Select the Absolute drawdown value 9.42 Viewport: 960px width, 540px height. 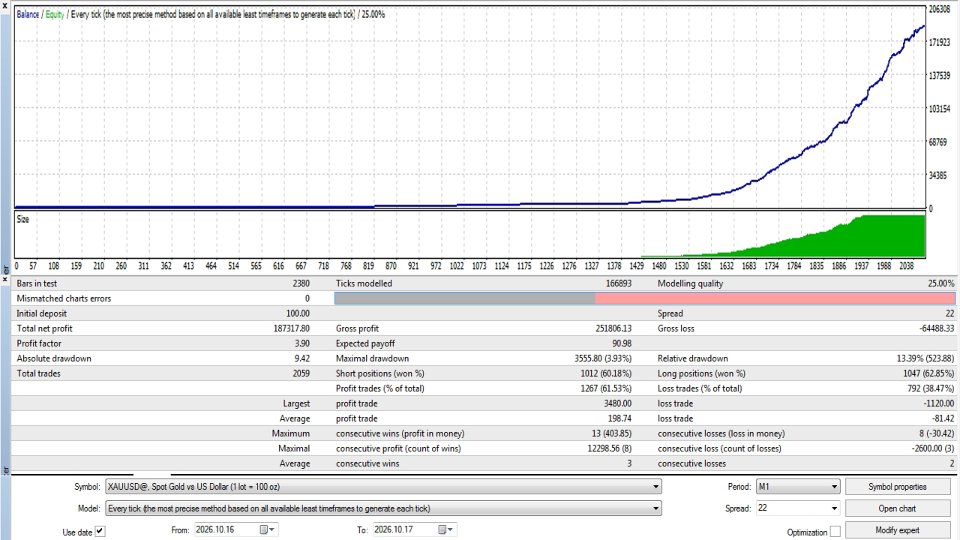click(302, 359)
